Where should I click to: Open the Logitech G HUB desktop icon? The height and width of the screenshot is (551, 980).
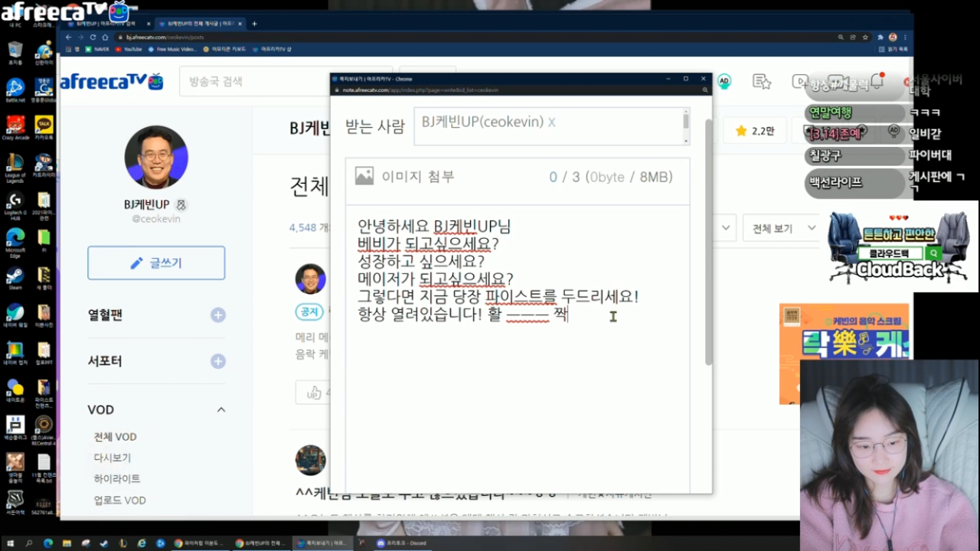(15, 205)
